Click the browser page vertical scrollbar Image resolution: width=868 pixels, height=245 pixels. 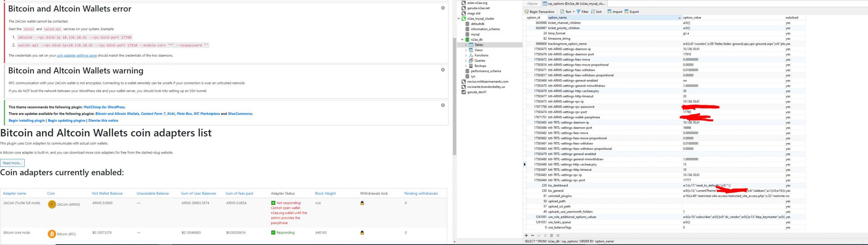(454, 97)
